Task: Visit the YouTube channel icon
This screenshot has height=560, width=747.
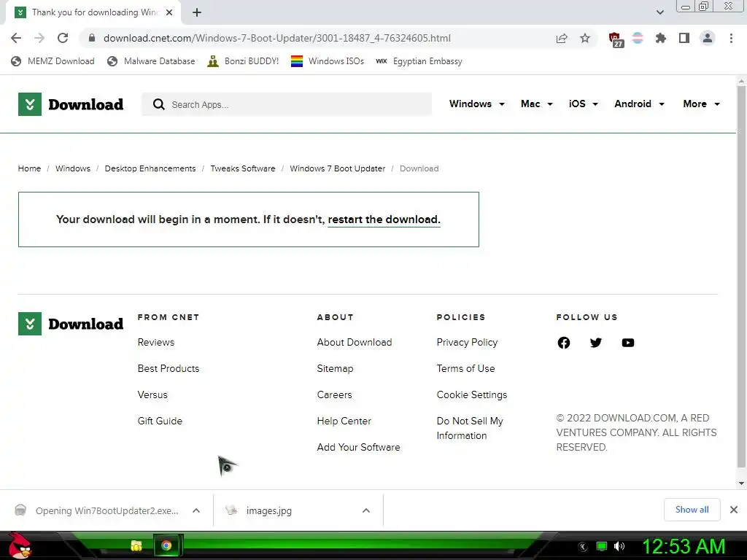Action: [628, 343]
